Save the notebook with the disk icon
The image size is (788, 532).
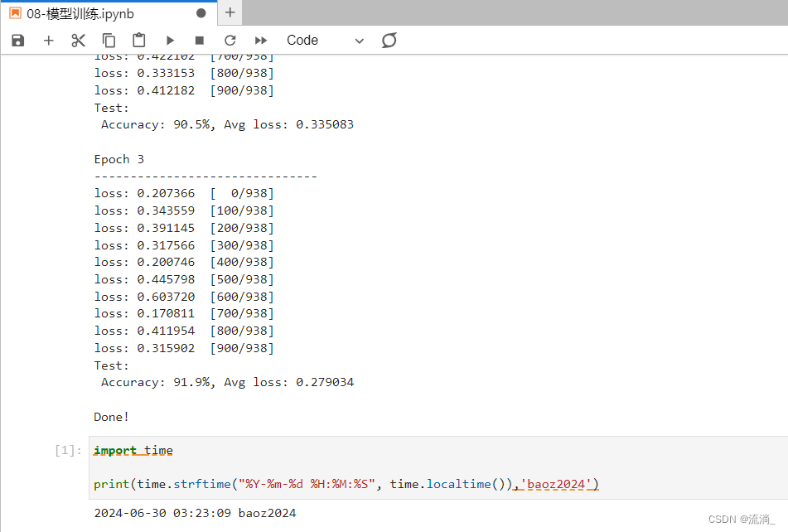[18, 40]
